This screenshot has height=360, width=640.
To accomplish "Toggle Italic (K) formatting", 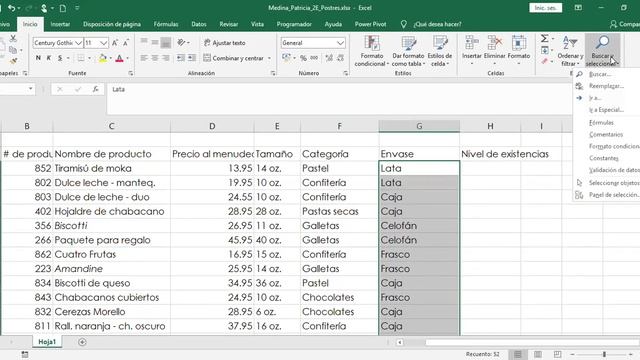I will pos(49,58).
